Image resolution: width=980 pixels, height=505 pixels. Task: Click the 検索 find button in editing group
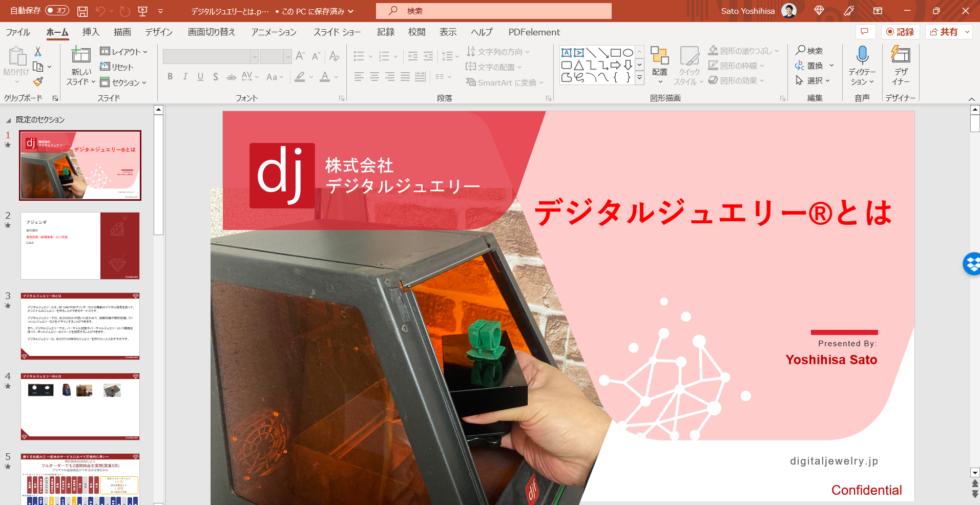coord(809,50)
